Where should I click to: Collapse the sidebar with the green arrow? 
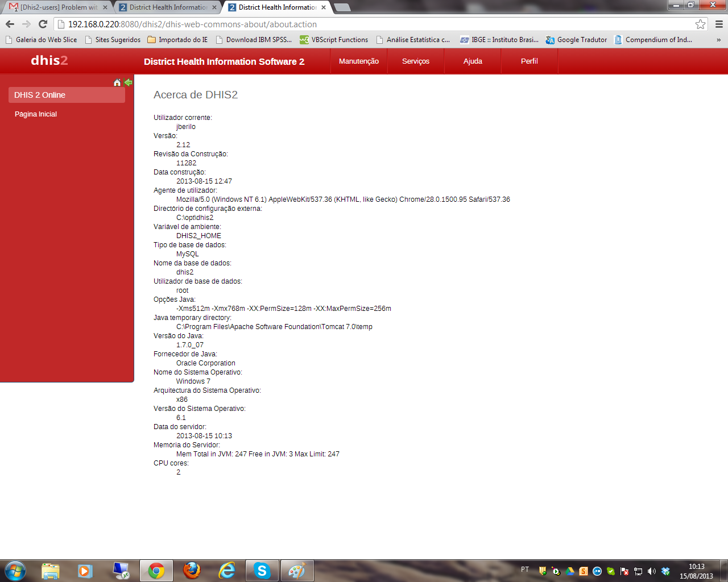129,82
